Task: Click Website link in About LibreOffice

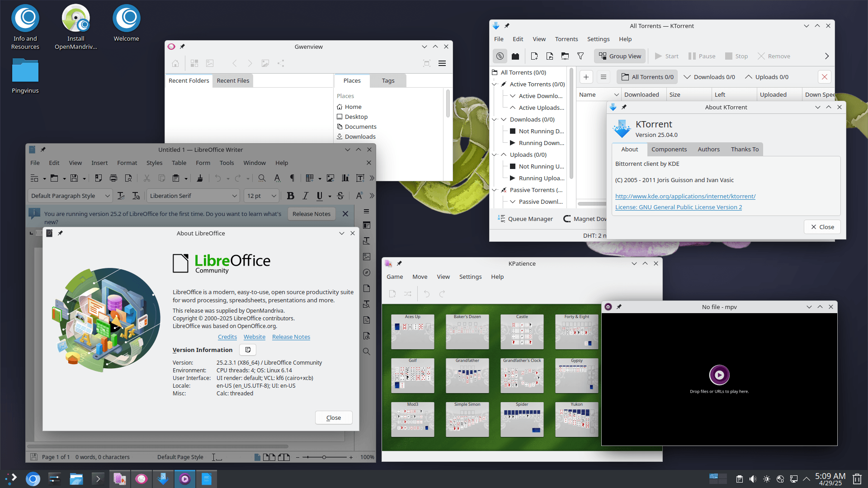Action: (x=255, y=337)
